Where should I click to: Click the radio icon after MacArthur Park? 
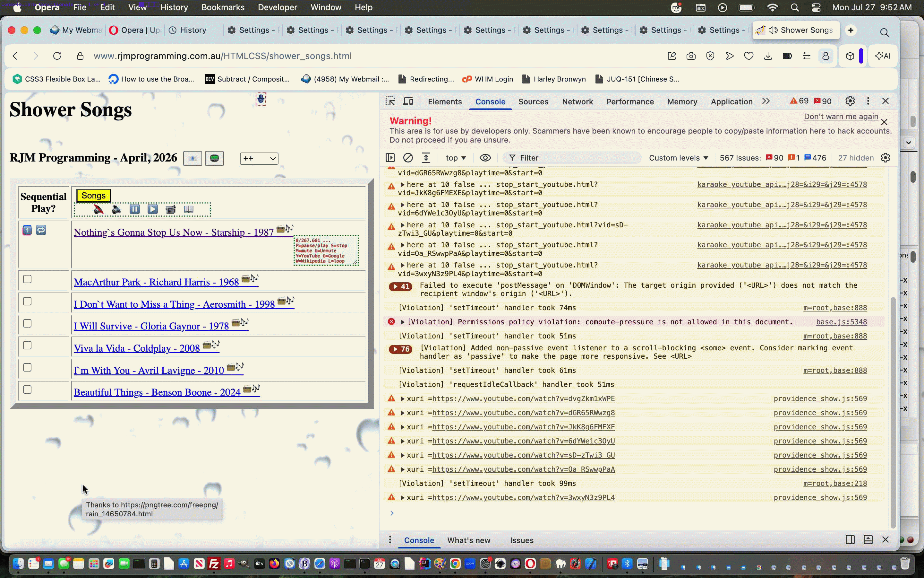pos(246,279)
